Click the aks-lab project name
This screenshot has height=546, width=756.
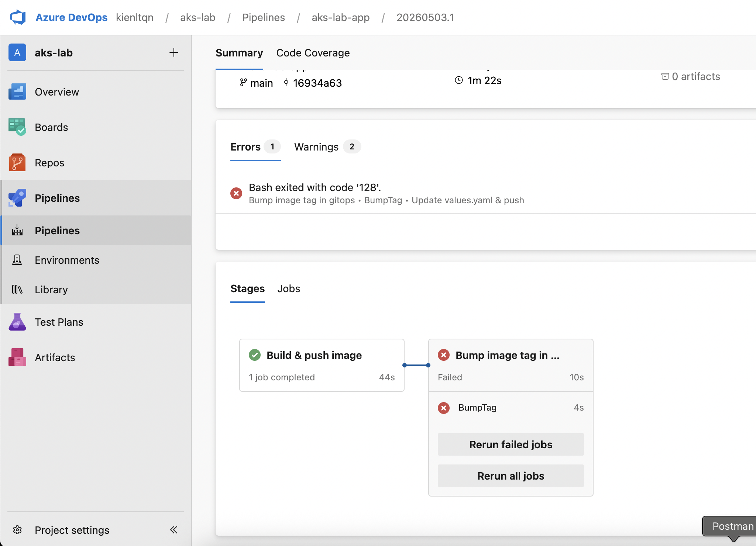pos(54,53)
